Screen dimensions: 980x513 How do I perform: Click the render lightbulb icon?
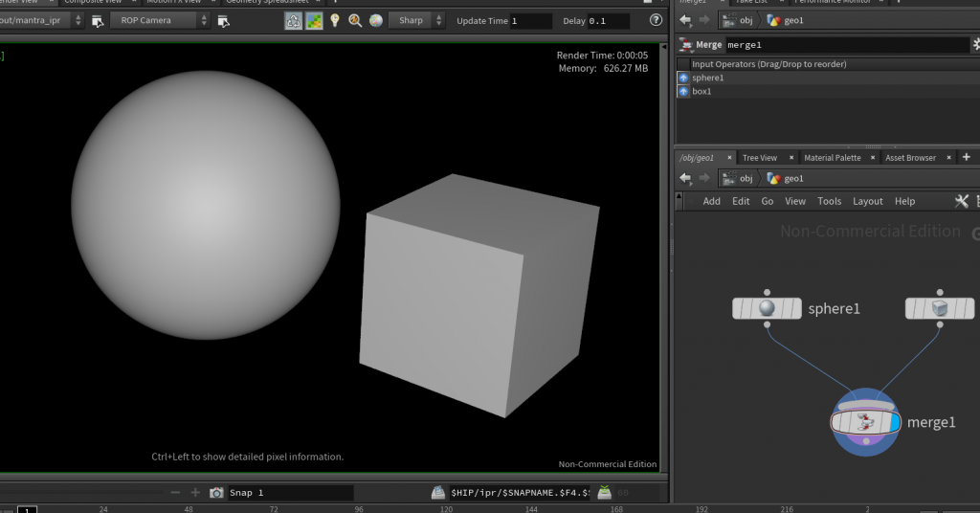(x=335, y=20)
